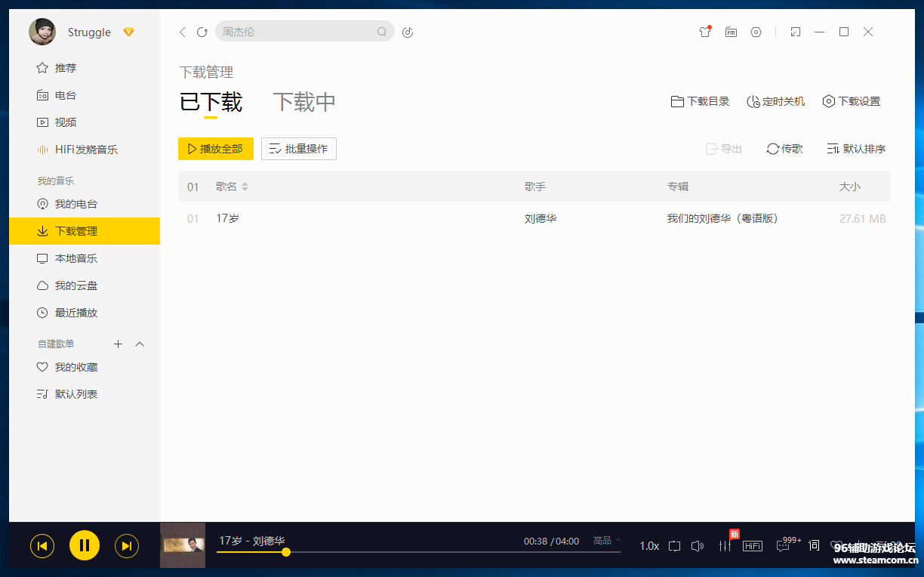Switch to the 下载中 tab
The image size is (924, 577).
coord(303,102)
